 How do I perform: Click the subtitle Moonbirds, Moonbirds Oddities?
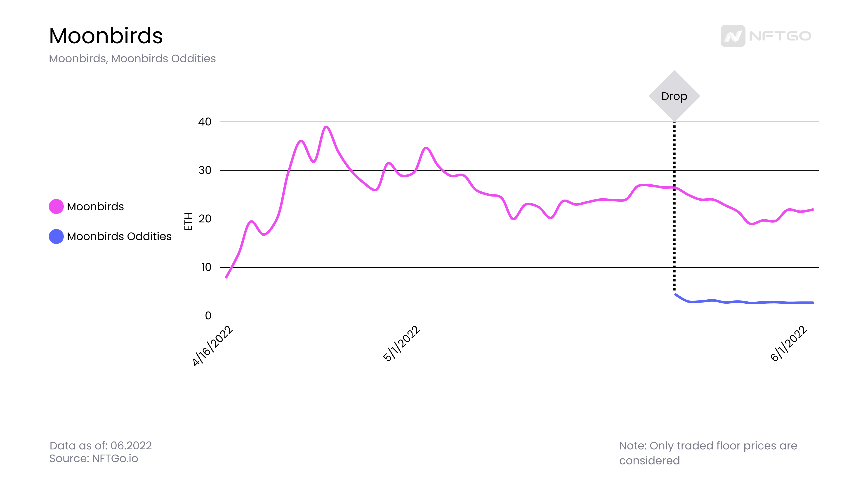pyautogui.click(x=132, y=59)
